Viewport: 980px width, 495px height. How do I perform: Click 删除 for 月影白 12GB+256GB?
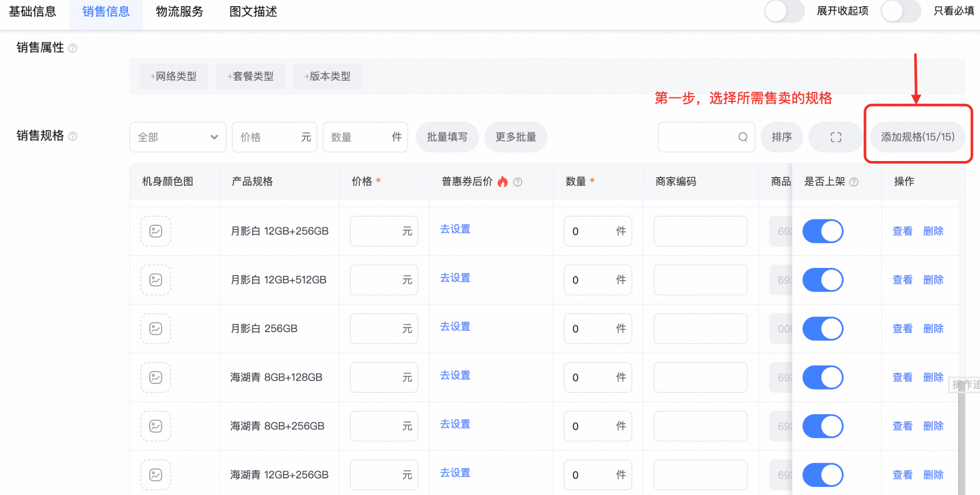pyautogui.click(x=933, y=231)
